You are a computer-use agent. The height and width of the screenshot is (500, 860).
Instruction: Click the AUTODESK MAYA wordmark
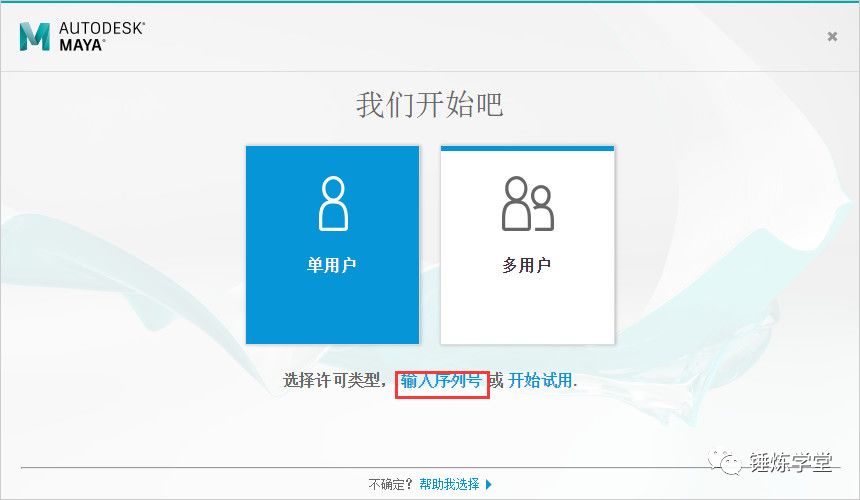[100, 37]
